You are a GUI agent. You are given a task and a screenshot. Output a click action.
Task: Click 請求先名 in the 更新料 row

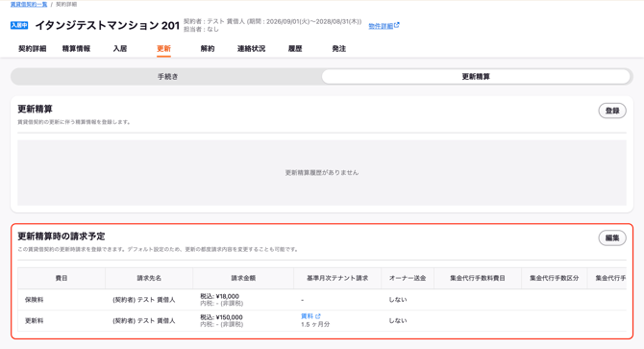[x=144, y=321]
